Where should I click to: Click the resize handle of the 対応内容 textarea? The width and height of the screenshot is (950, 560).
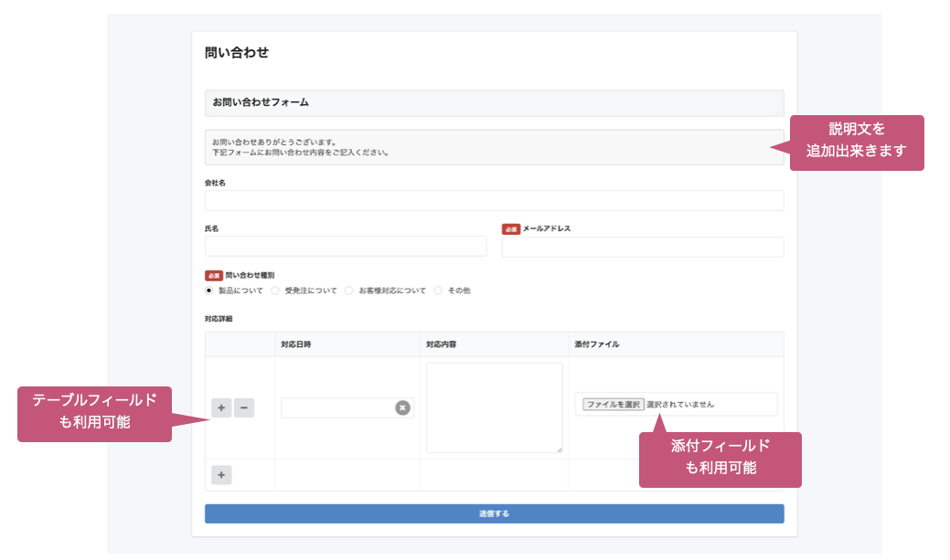point(558,449)
